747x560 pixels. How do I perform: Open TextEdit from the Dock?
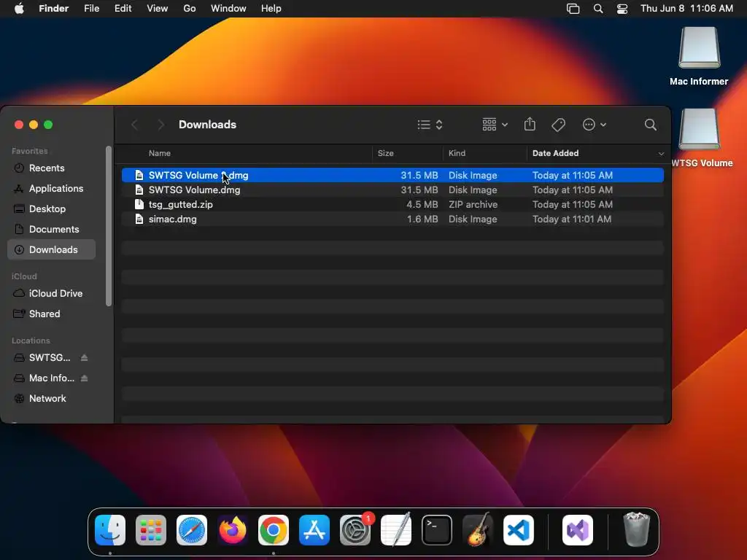pos(396,530)
